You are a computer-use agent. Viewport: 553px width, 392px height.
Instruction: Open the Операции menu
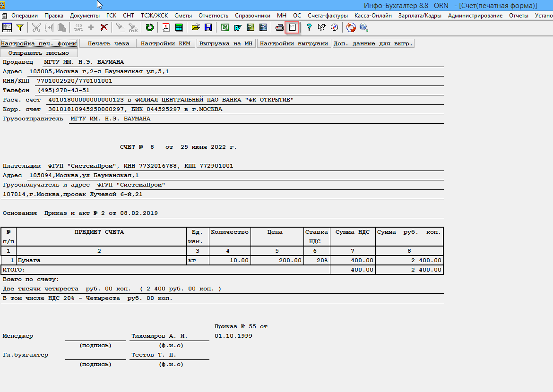(24, 16)
